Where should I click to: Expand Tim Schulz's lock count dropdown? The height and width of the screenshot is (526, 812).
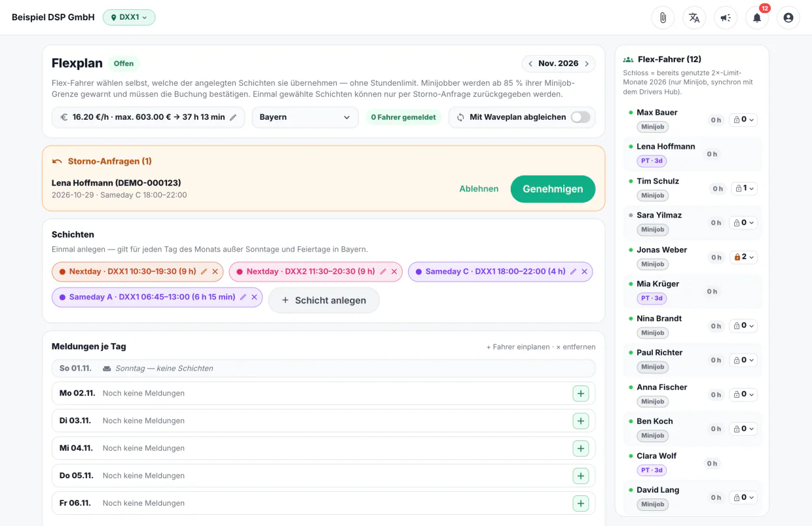(x=744, y=189)
